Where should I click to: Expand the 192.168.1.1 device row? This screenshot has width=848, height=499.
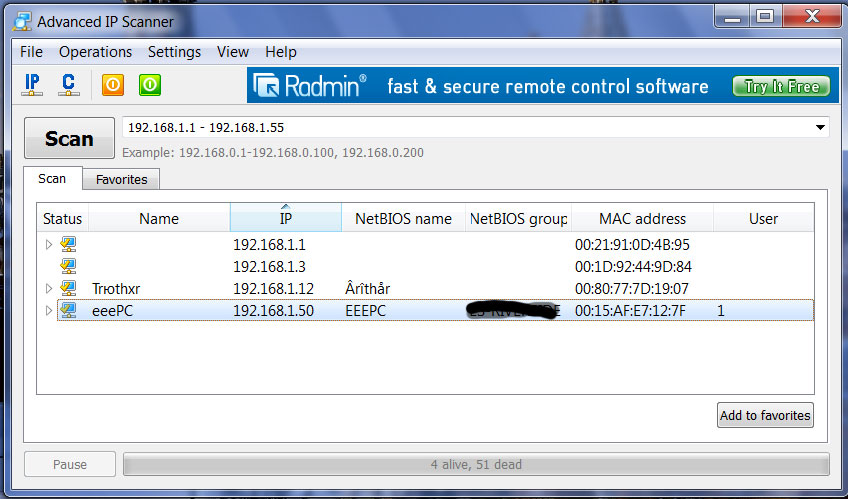click(x=48, y=244)
